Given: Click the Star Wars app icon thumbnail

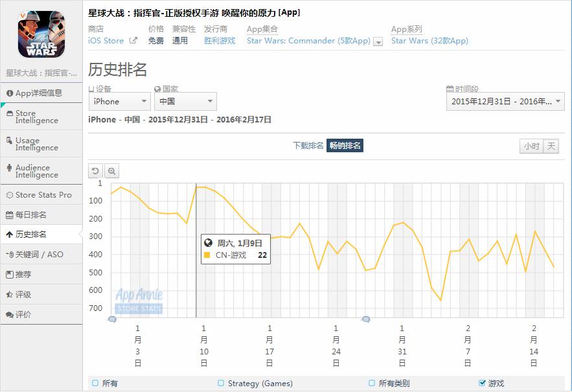Looking at the screenshot, I should (41, 34).
